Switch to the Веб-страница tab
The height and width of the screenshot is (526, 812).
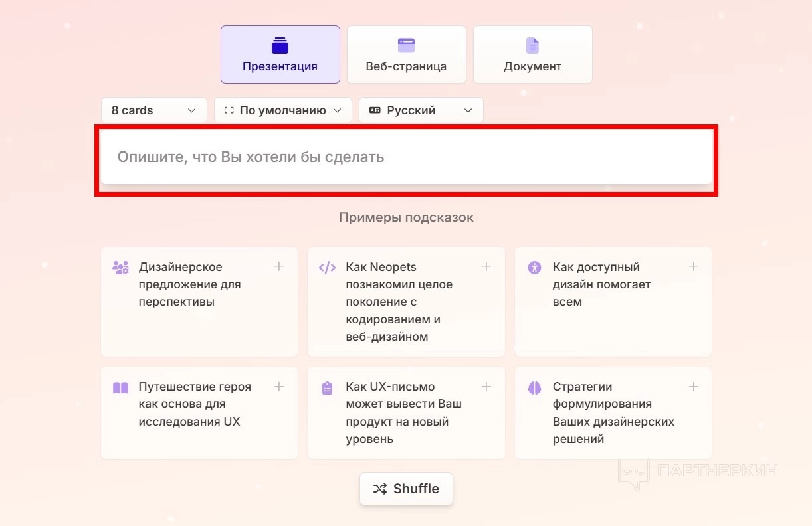pyautogui.click(x=406, y=54)
